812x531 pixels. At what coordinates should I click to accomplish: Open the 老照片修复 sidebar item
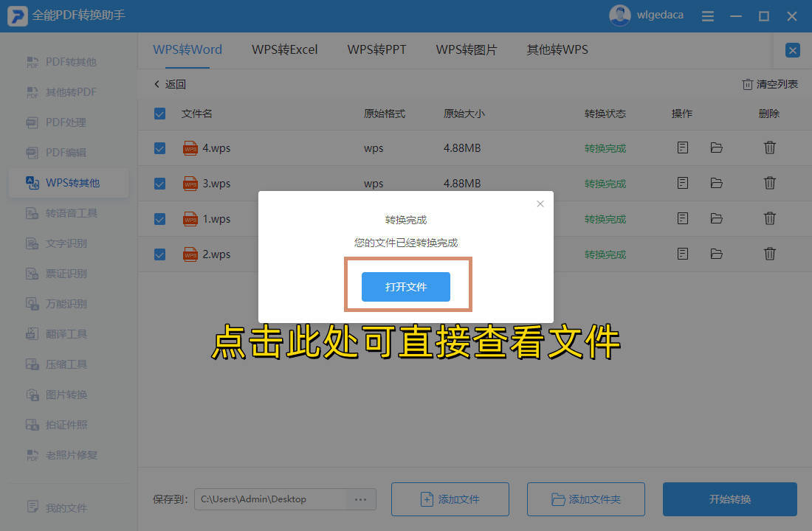tap(61, 456)
